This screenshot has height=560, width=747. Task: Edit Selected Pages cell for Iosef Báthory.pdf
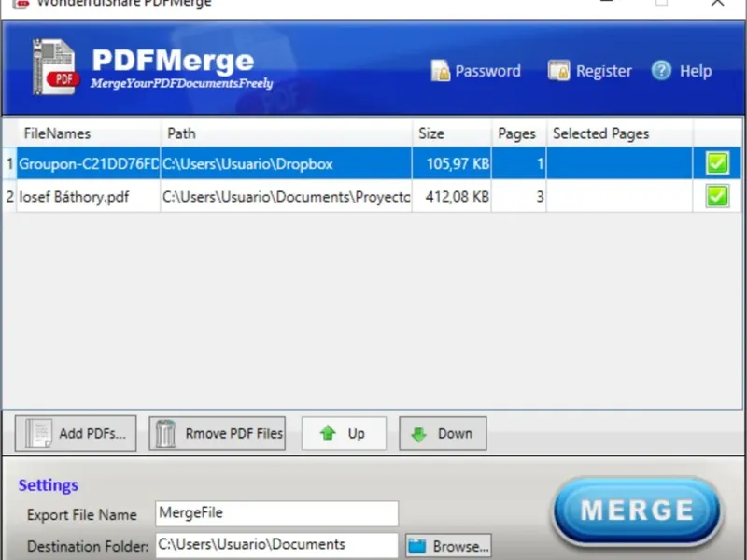619,197
